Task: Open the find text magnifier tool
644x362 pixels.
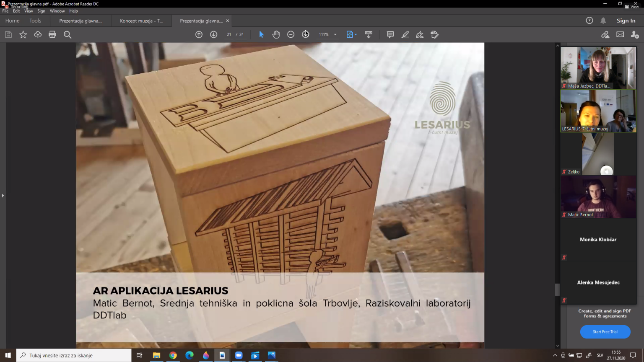Action: pos(68,34)
